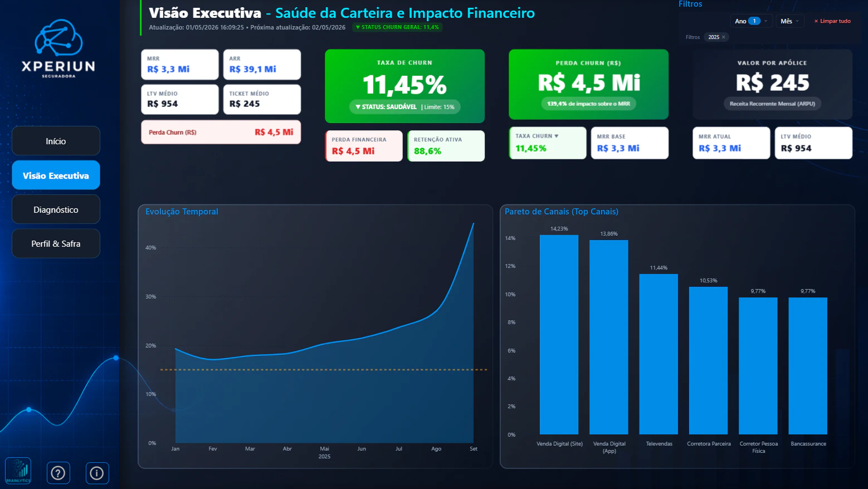Click the Taxa de Churn 11,45% green card

pos(404,86)
